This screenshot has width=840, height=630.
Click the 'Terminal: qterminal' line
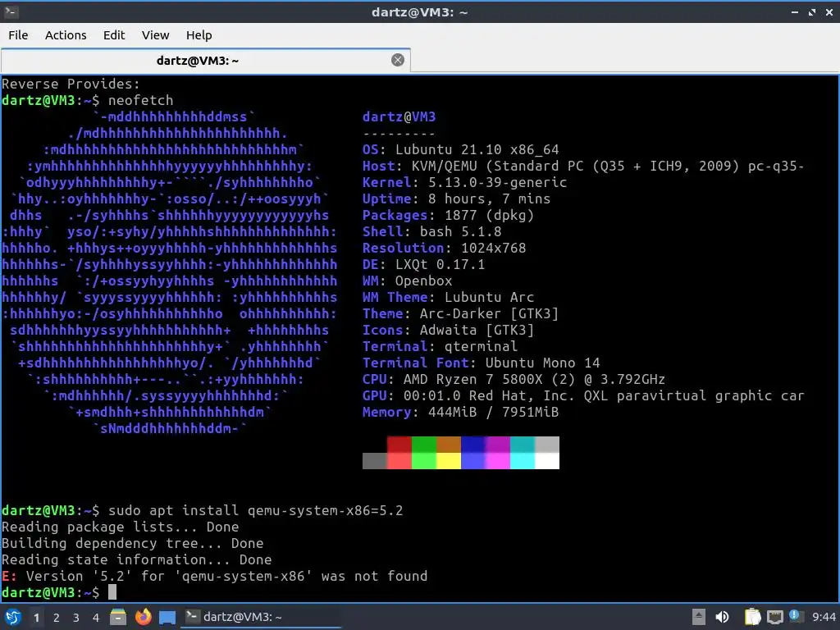[x=440, y=346]
